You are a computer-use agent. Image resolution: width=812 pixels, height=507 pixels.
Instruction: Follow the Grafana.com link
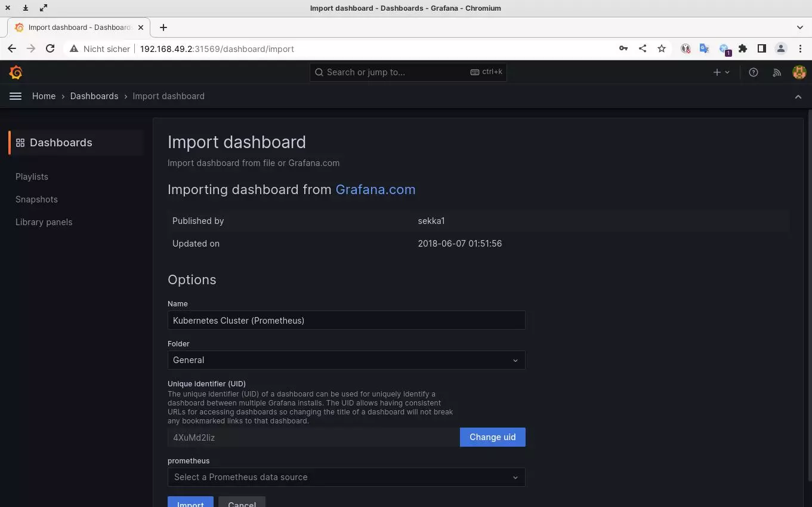[375, 190]
